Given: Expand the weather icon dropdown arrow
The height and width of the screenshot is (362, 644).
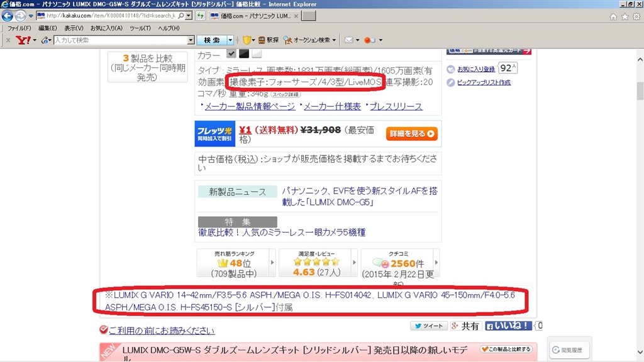Looking at the screenshot, I should click(x=380, y=40).
